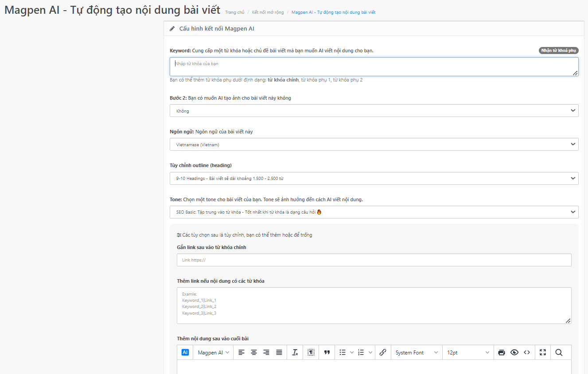Insert a numbered list

(x=361, y=352)
